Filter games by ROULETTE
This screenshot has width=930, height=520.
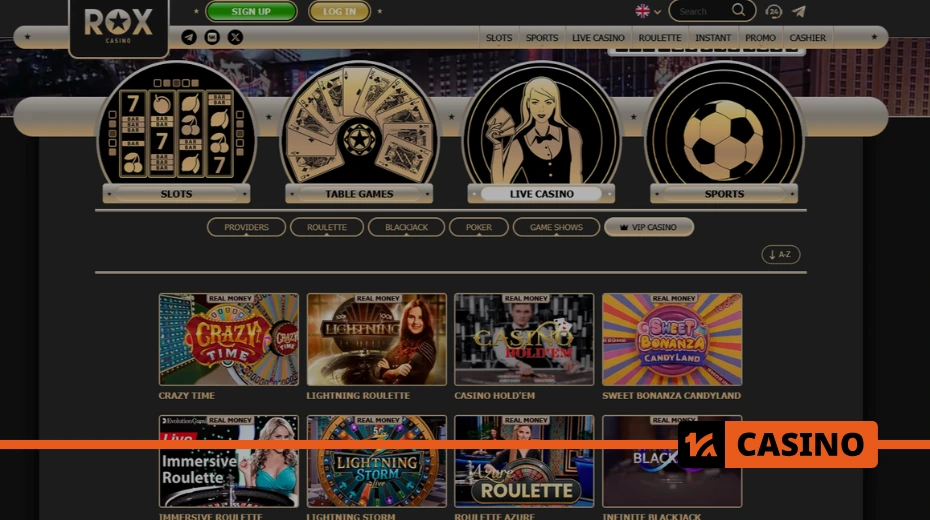(x=327, y=227)
